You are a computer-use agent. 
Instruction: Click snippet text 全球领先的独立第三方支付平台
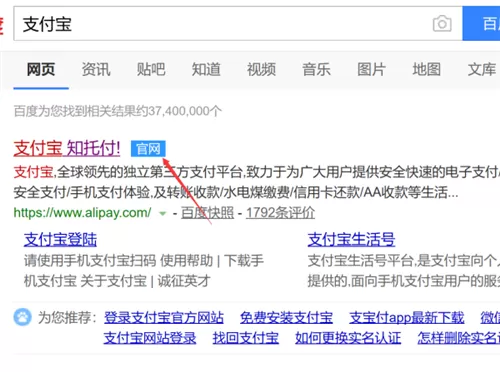coord(150,172)
